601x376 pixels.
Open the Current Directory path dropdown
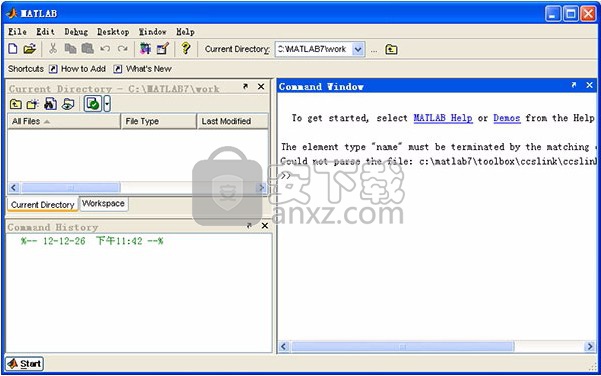[358, 49]
